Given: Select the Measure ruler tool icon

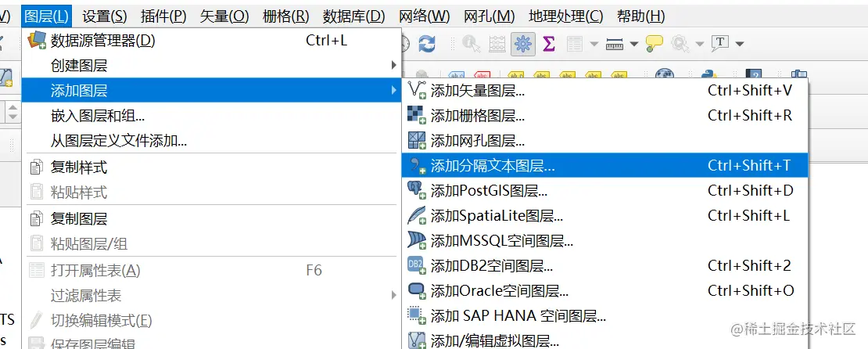Looking at the screenshot, I should (x=615, y=44).
